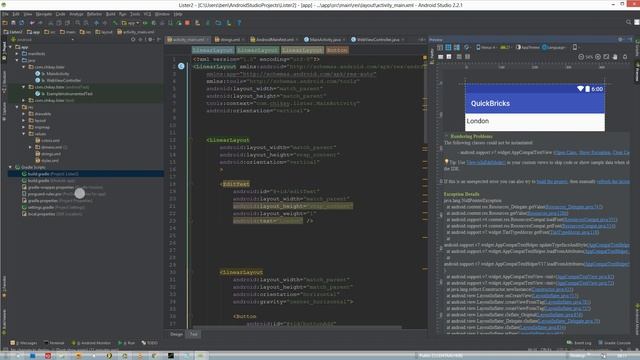Open the app run configuration dropdown
Image resolution: width=640 pixels, height=360 pixels.
131,23
